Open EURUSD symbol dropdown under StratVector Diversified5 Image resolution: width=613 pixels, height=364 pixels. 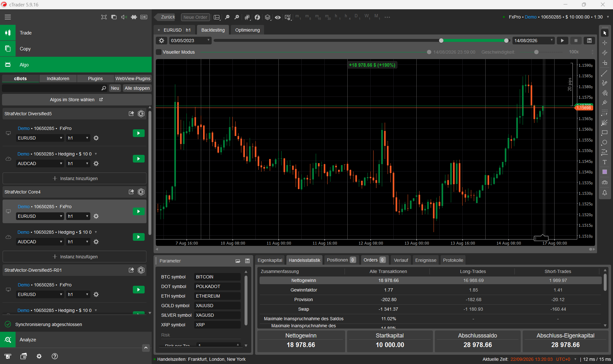coord(40,138)
